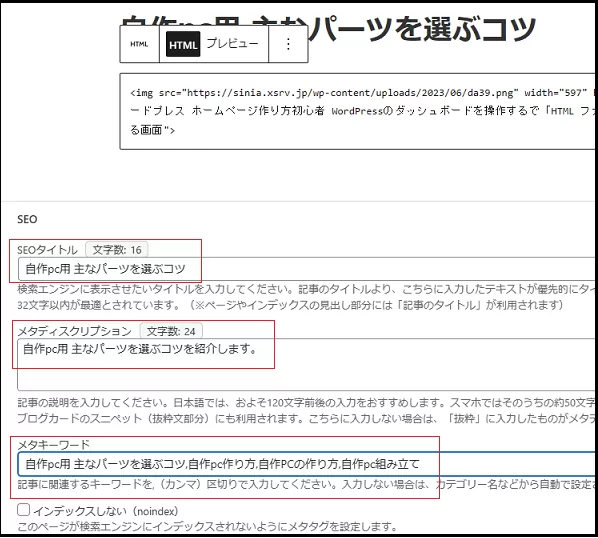Image resolution: width=598 pixels, height=538 pixels.
Task: Click the メタディスクリプション text area
Action: click(x=307, y=364)
